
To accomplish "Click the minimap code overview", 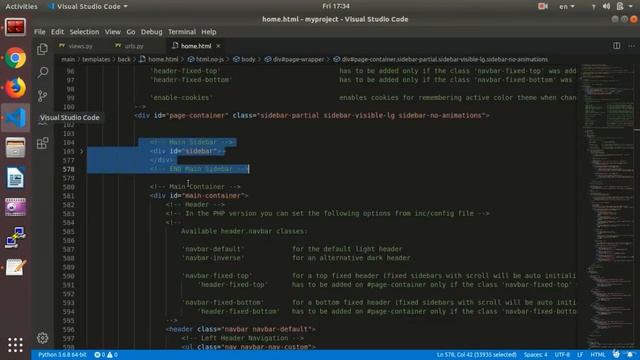I will pyautogui.click(x=608, y=206).
